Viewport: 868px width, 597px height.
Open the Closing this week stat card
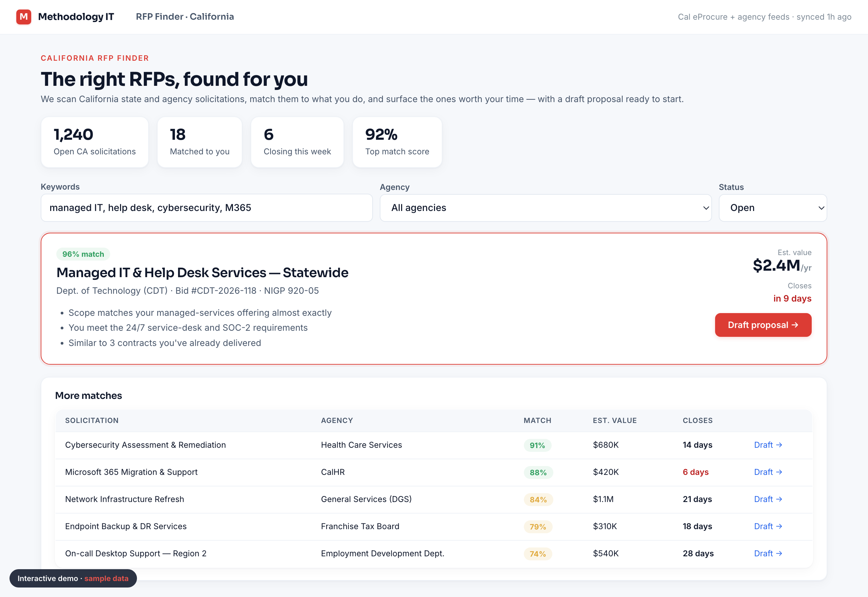point(297,142)
